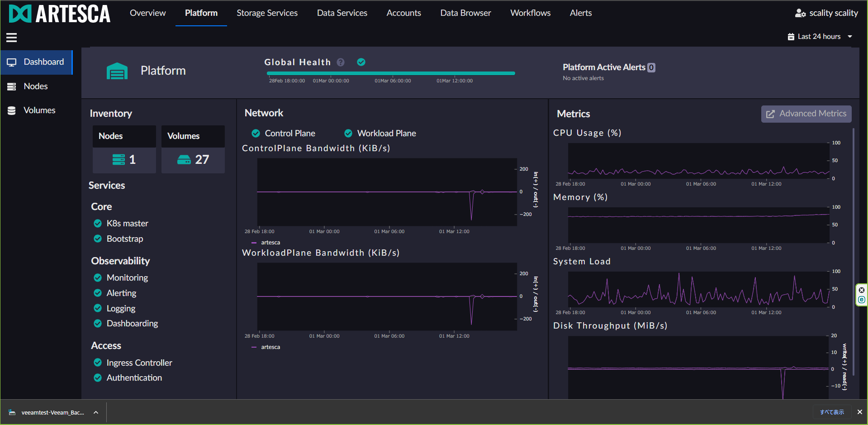Open the scality scality user menu

coord(826,13)
